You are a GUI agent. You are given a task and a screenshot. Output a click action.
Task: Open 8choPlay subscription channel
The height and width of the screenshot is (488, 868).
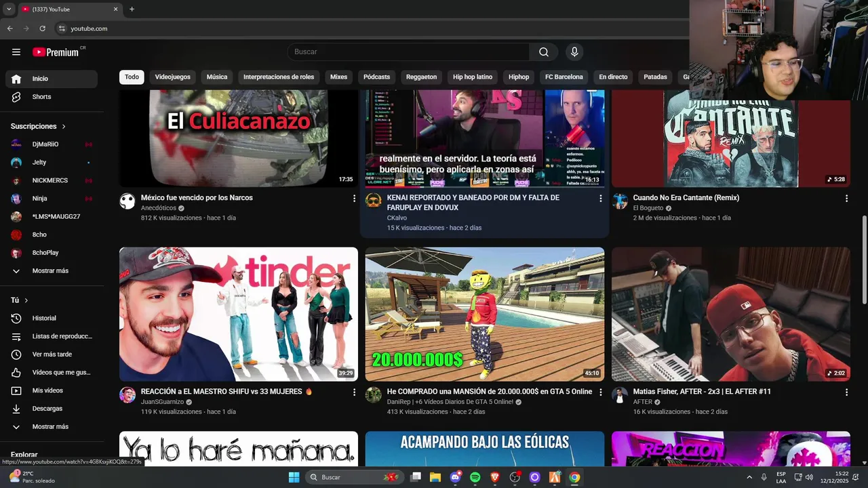(x=52, y=253)
